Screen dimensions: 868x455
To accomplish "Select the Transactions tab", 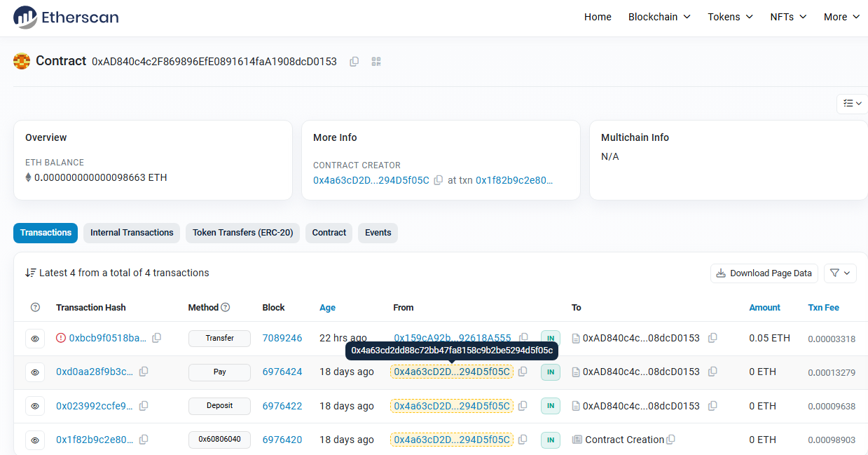I will coord(46,233).
